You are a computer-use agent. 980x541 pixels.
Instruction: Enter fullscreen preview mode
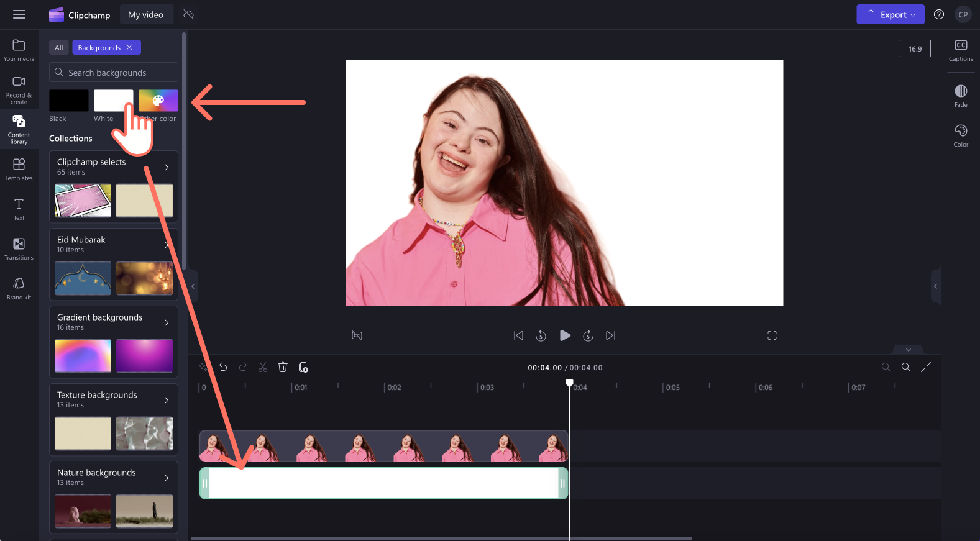(x=772, y=335)
